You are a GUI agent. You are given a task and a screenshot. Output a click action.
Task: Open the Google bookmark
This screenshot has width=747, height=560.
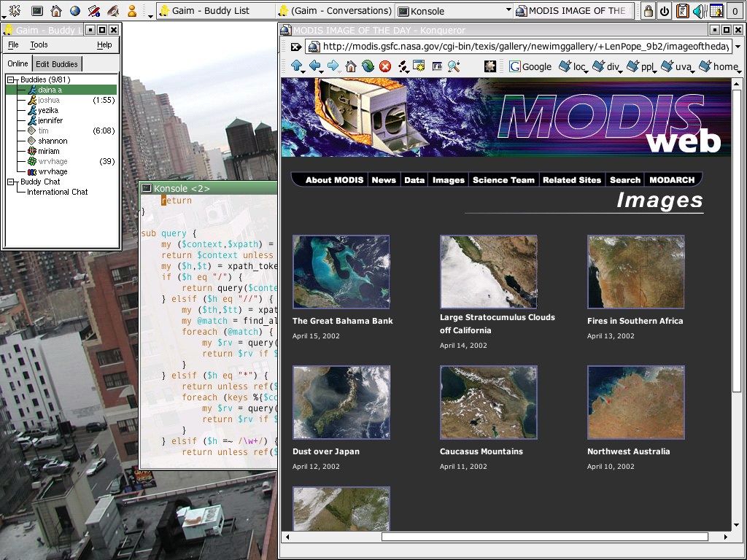[x=530, y=66]
